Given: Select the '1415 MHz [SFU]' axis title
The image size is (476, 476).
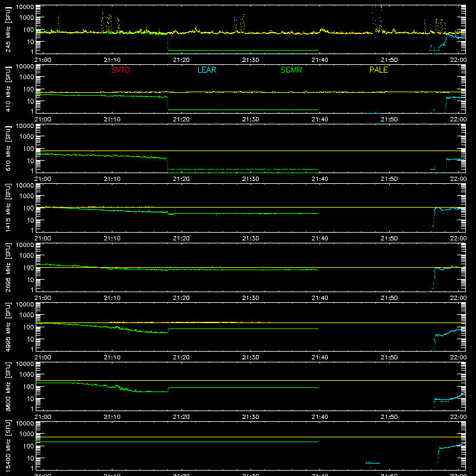Looking at the screenshot, I should 8,208.
